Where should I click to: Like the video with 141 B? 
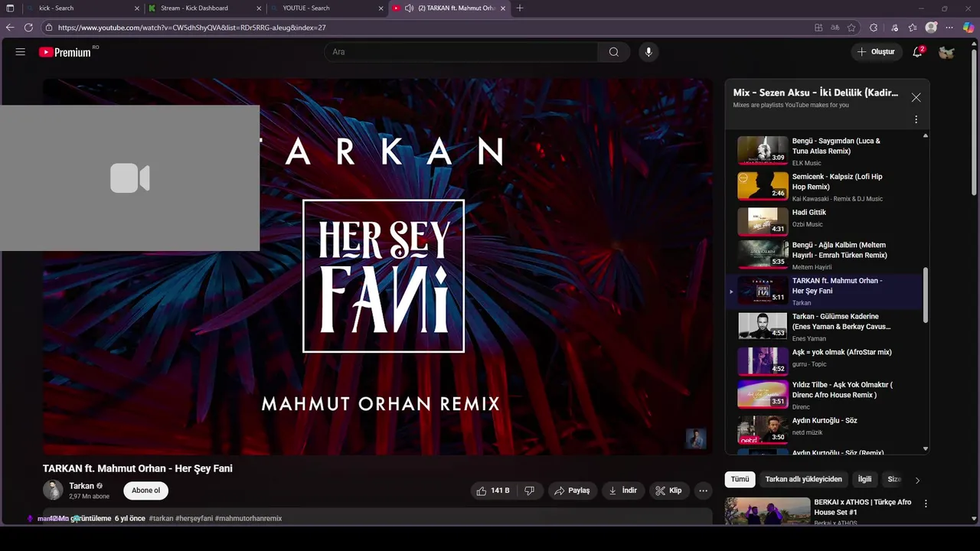(494, 491)
